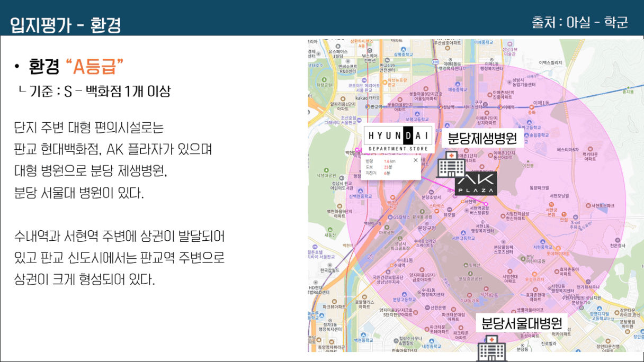Click the 동양파크빌 map label
The image size is (644, 362).
point(539,187)
